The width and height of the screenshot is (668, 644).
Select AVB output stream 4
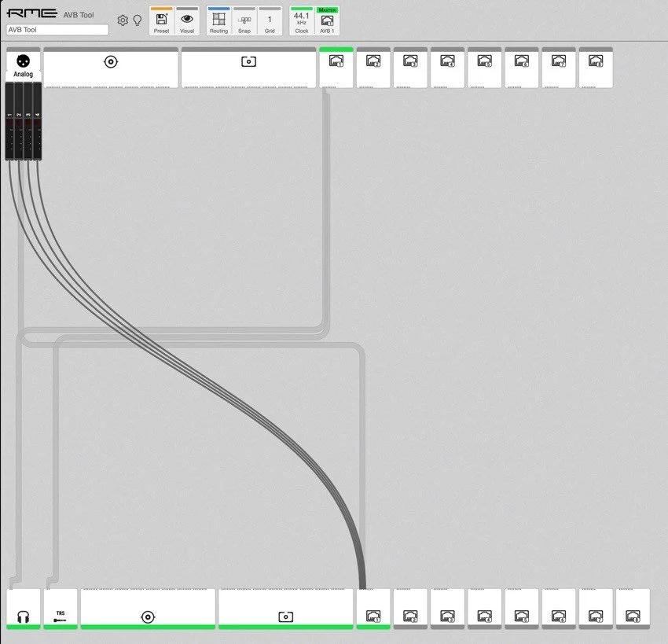(484, 609)
